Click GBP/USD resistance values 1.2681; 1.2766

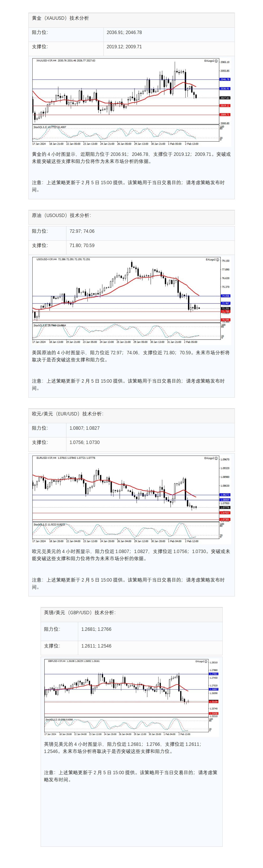pos(96,629)
